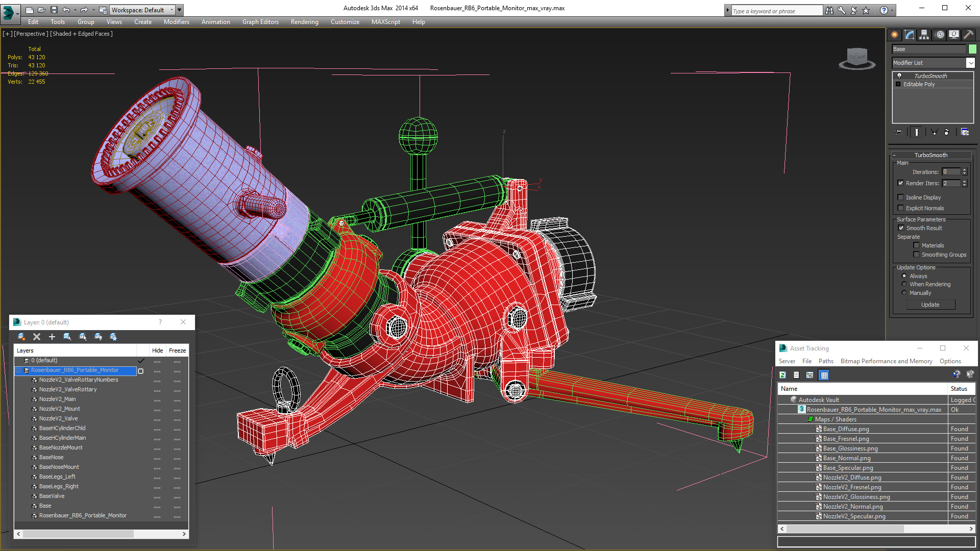Open the Graph Editors menu
The image size is (980, 551).
coord(260,22)
